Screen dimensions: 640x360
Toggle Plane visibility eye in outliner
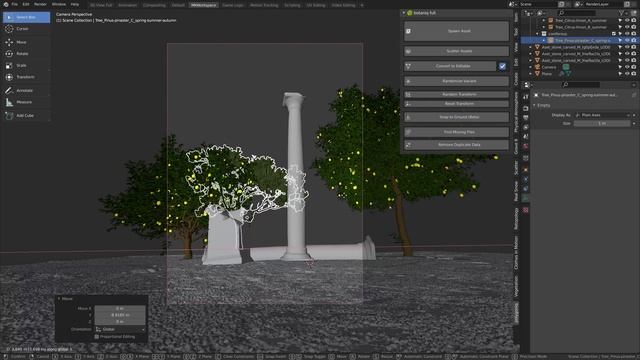pyautogui.click(x=627, y=74)
